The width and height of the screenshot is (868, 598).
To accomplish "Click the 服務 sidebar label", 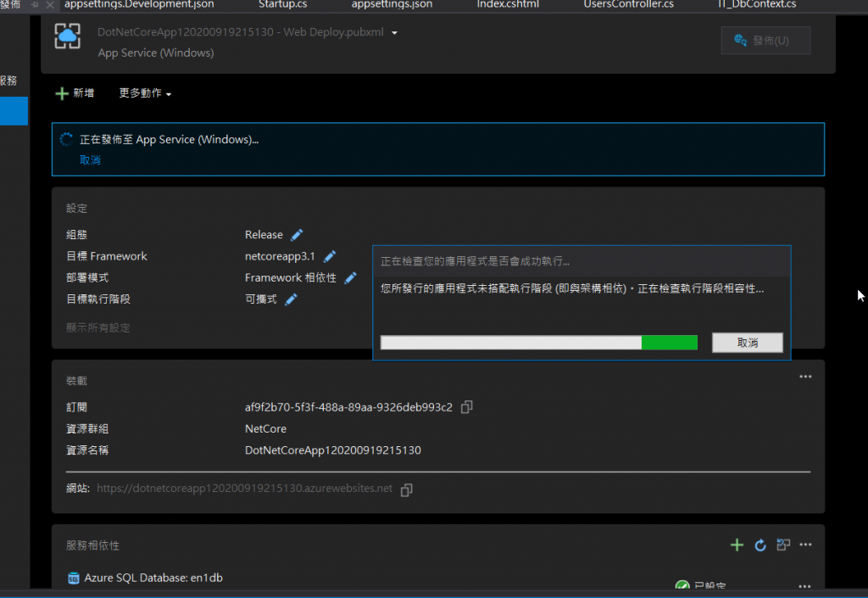I will tap(8, 81).
